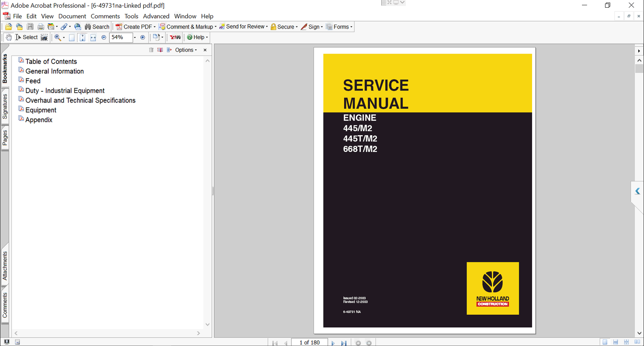Switch to the Pages side tab
This screenshot has height=346, width=644.
coord(5,138)
